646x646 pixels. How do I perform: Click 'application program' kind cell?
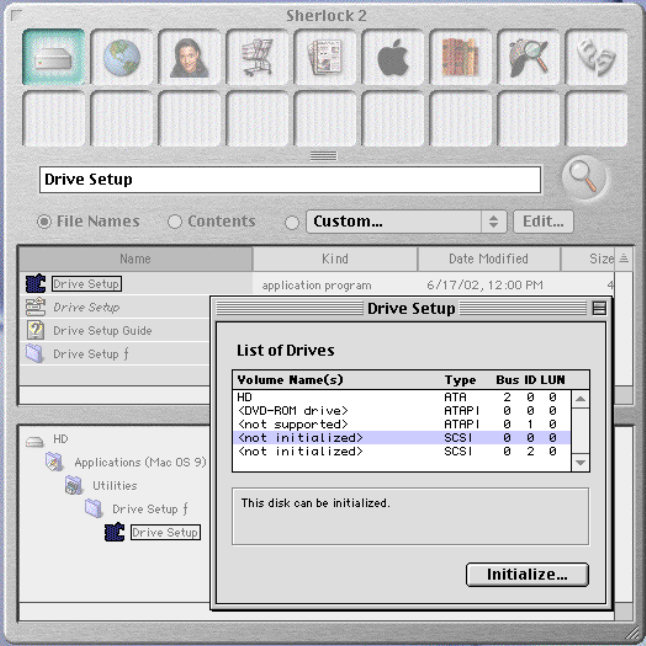(x=316, y=286)
